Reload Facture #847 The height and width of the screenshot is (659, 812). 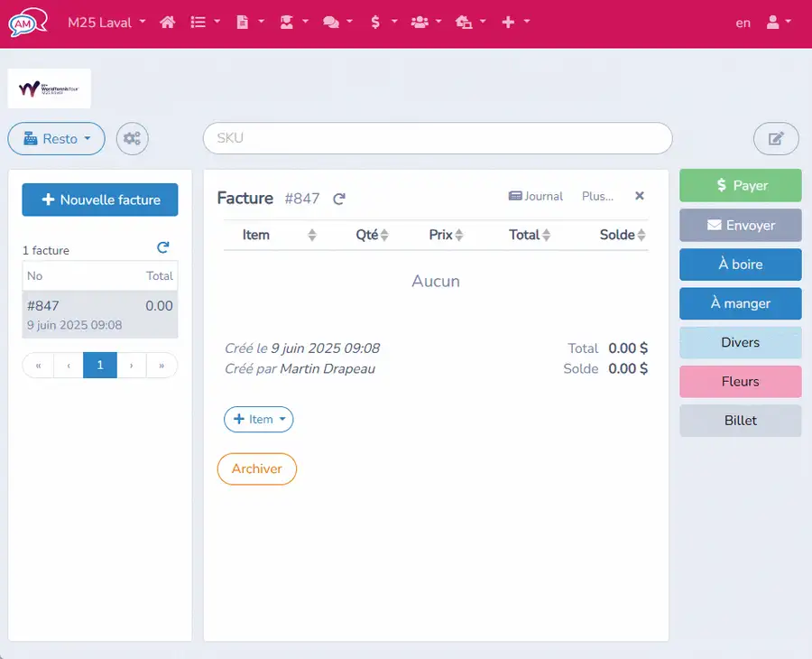[339, 199]
